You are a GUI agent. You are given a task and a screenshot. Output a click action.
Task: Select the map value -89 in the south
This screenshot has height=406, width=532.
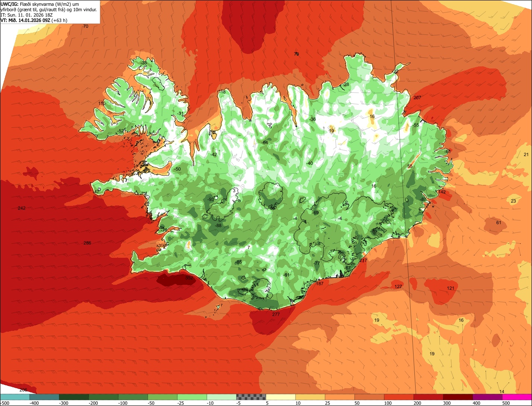pos(245,289)
